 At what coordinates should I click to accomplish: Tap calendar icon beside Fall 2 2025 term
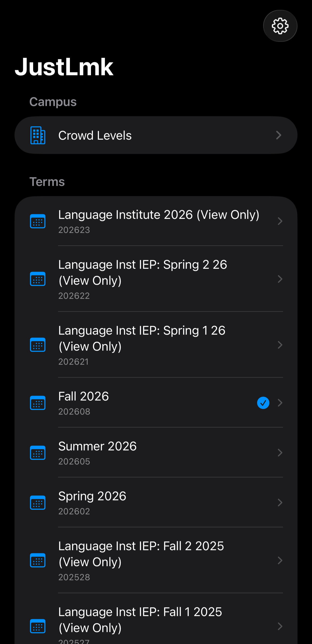coord(38,560)
